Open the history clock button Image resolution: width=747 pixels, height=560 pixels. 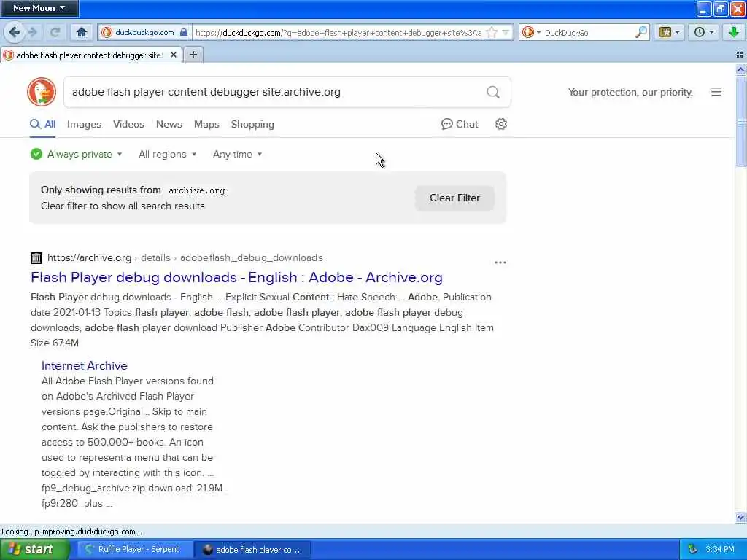(704, 32)
